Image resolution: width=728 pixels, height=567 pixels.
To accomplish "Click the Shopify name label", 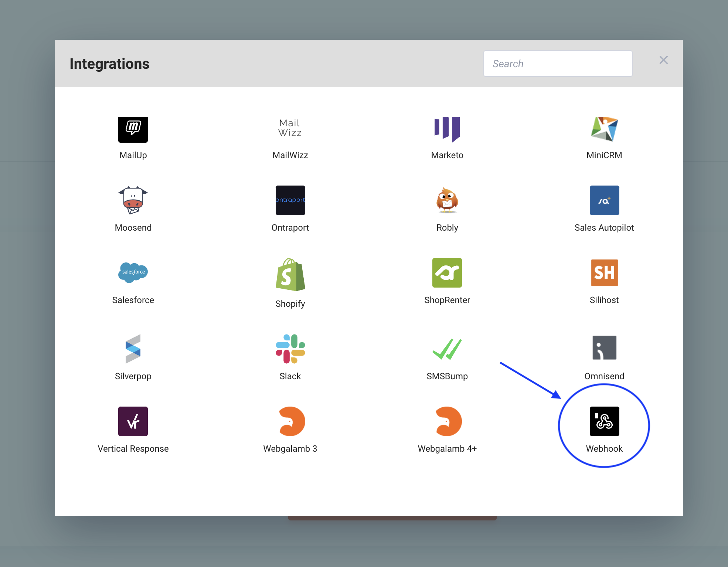I will [x=290, y=304].
